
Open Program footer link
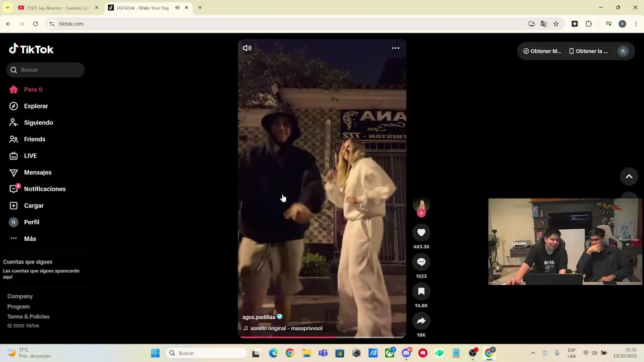point(19,306)
